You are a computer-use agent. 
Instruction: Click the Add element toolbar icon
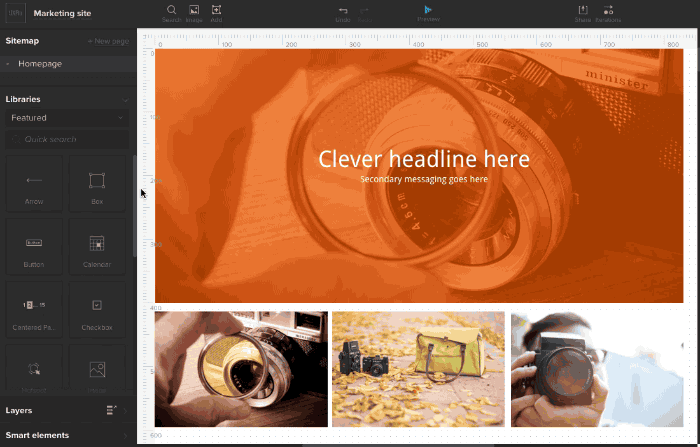(217, 13)
